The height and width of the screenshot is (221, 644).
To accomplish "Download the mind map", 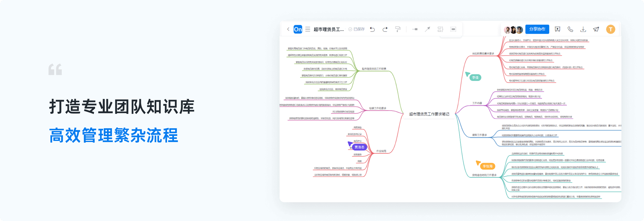I will pos(583,29).
